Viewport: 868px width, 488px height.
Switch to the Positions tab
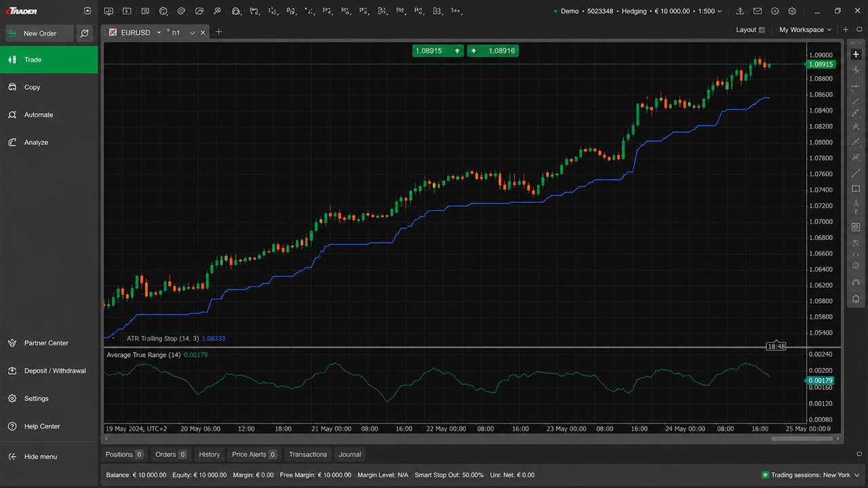(x=123, y=455)
